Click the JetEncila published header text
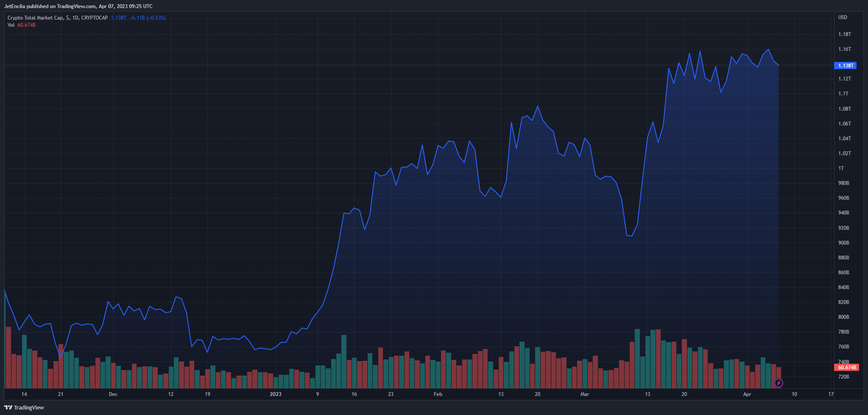 click(x=78, y=6)
